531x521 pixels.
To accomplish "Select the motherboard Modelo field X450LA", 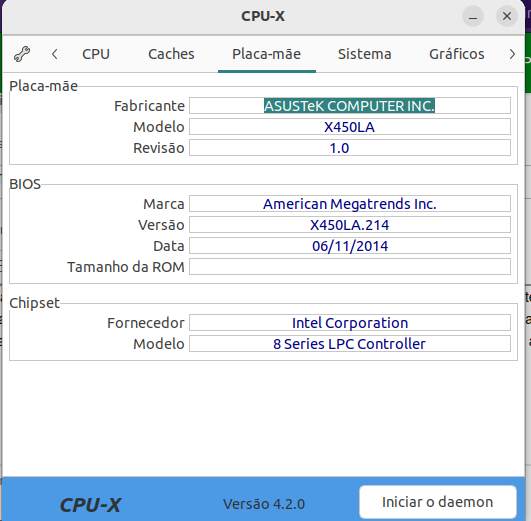I will (x=350, y=127).
